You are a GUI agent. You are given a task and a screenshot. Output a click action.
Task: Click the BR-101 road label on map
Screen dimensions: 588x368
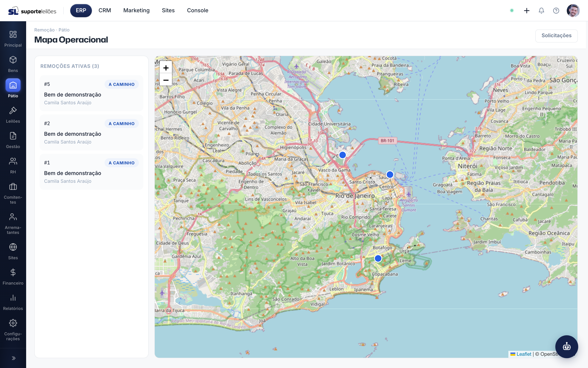click(387, 140)
